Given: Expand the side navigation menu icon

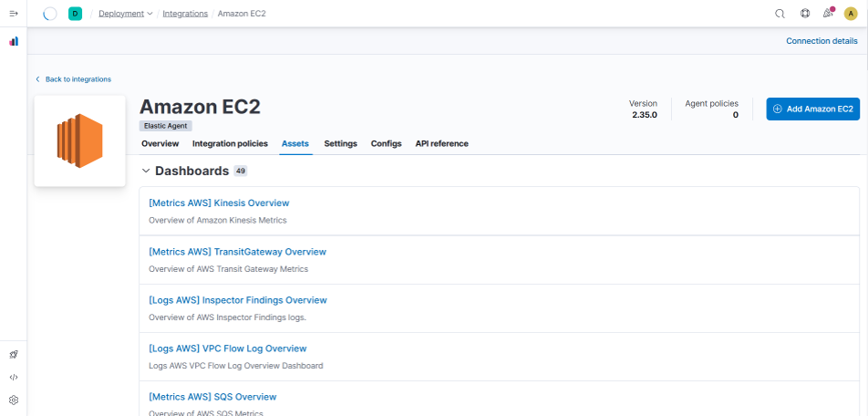Looking at the screenshot, I should [14, 14].
